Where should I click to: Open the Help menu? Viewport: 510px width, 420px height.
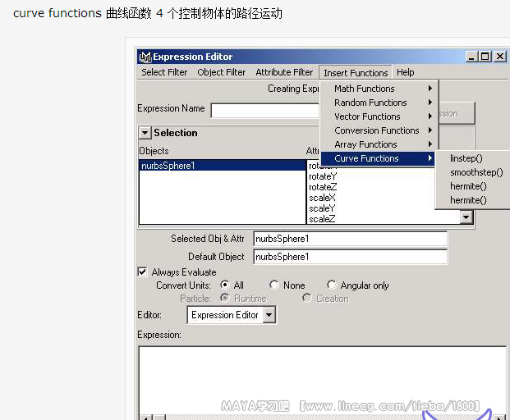[x=405, y=72]
